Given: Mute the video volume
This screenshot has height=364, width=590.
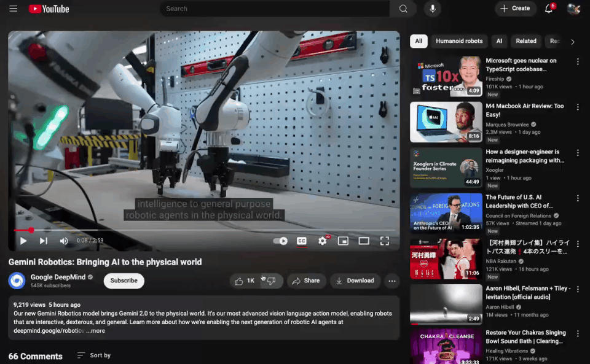Looking at the screenshot, I should click(64, 241).
